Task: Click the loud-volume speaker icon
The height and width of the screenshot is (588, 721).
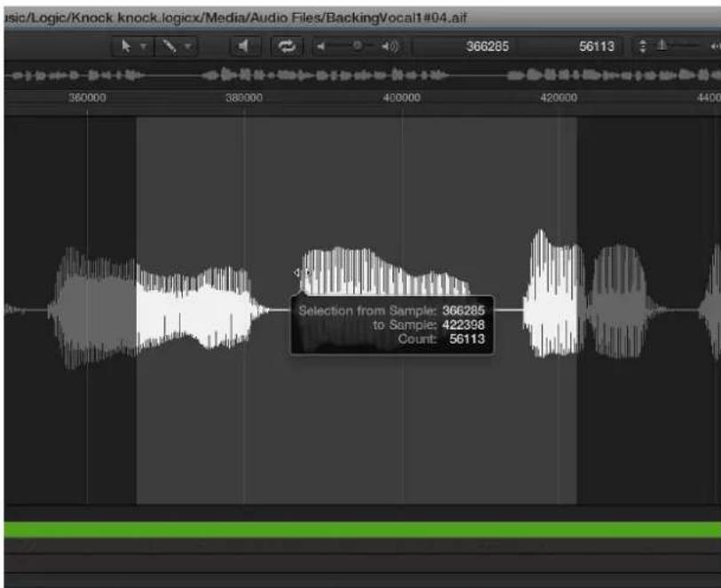Action: (390, 46)
